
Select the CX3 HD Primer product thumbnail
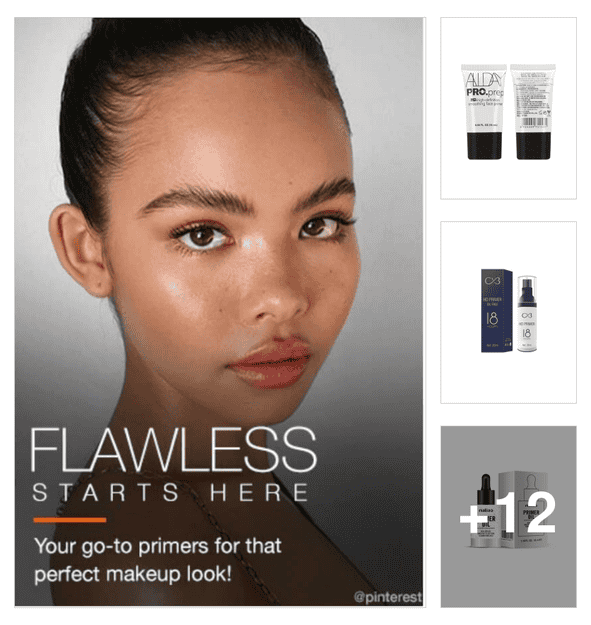[x=508, y=312]
